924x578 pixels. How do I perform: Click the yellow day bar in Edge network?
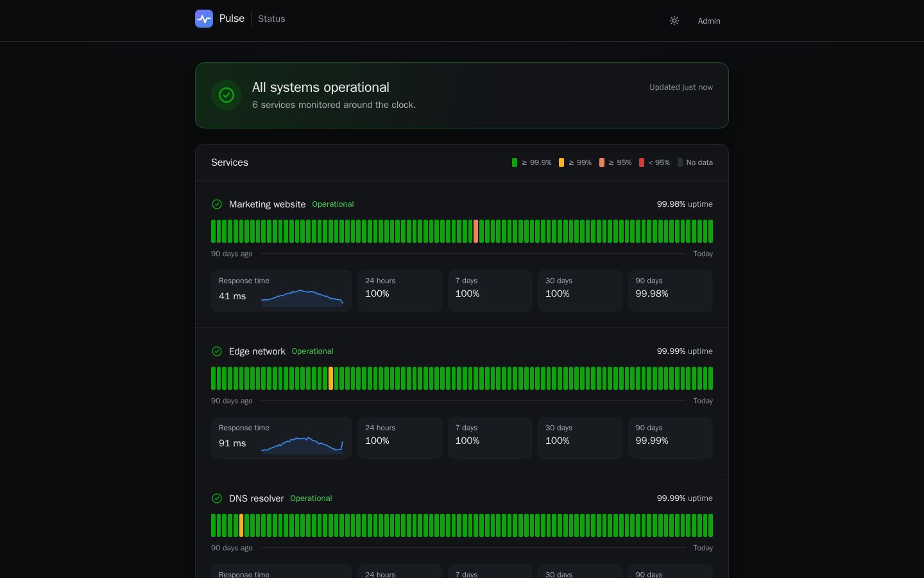(x=331, y=378)
